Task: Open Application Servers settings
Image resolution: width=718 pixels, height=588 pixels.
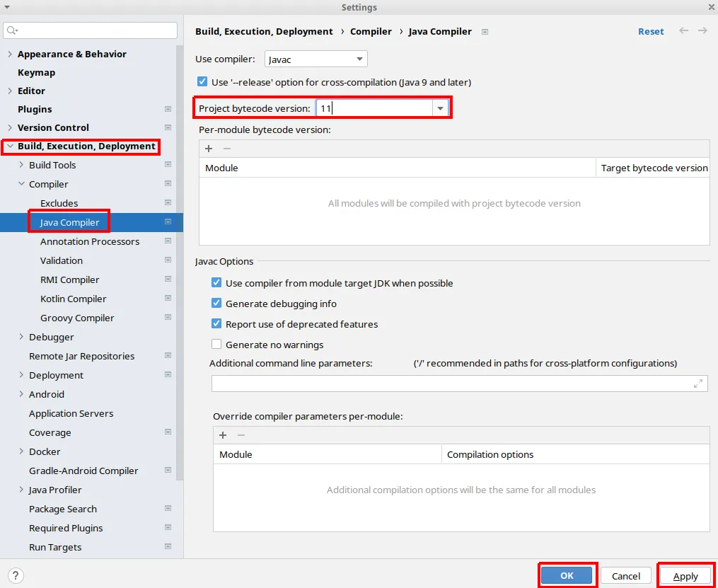Action: point(71,413)
